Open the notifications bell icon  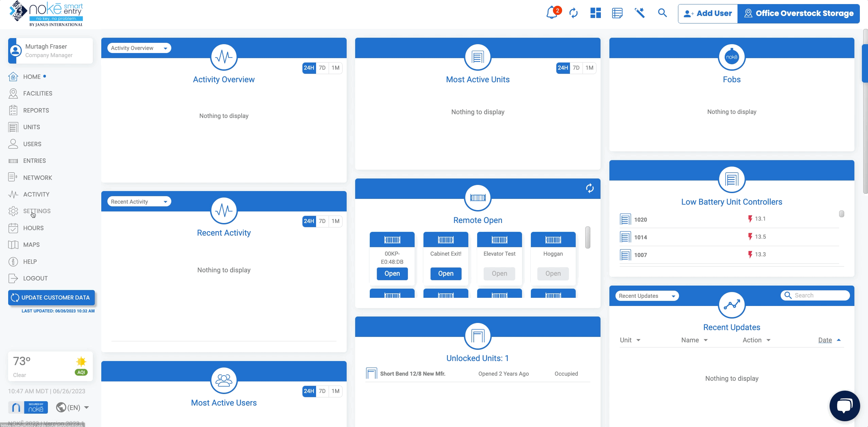coord(552,13)
